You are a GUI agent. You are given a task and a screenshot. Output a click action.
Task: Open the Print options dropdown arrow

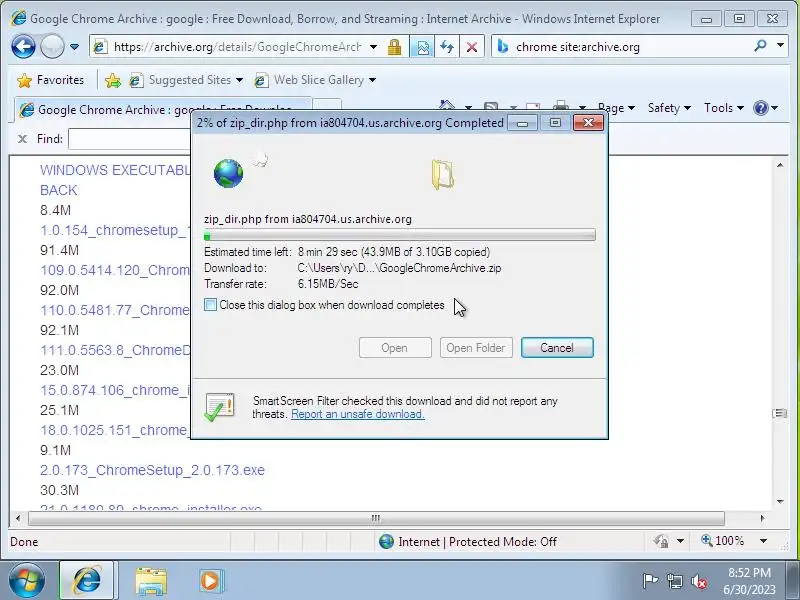coord(582,108)
